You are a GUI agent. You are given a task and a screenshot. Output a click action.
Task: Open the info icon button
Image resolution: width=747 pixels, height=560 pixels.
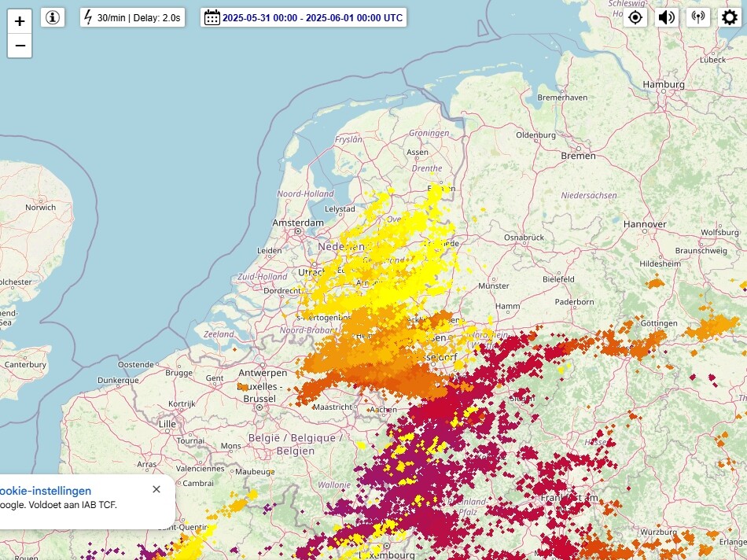(x=53, y=17)
